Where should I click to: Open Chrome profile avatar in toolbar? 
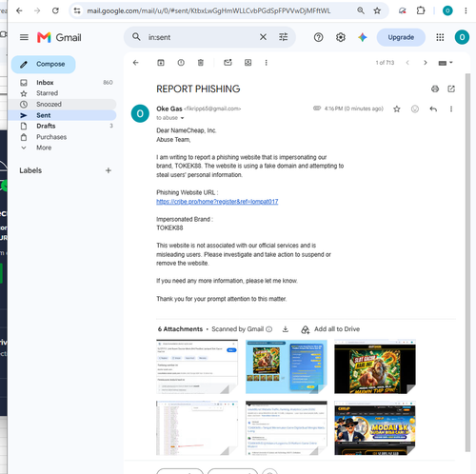[447, 10]
